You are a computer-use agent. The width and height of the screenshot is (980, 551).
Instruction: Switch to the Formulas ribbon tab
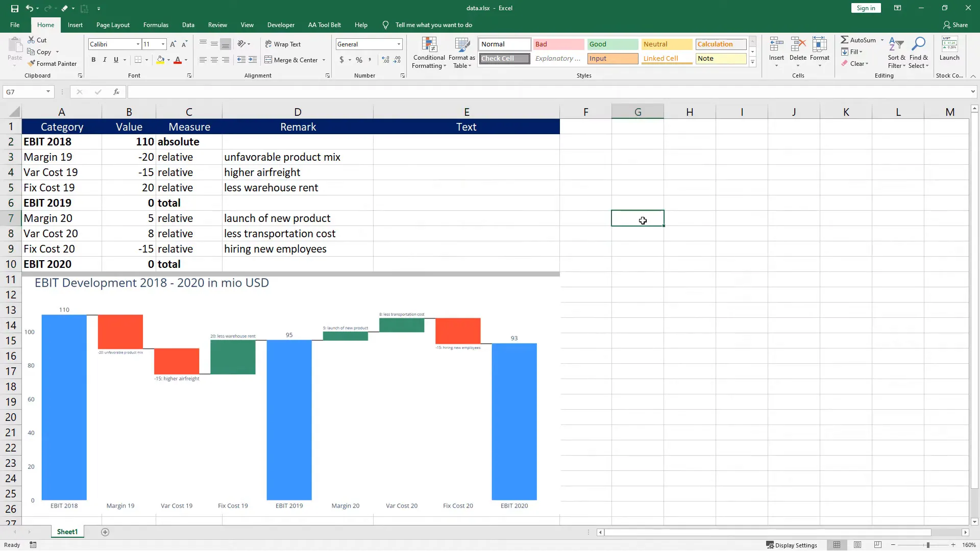tap(156, 24)
